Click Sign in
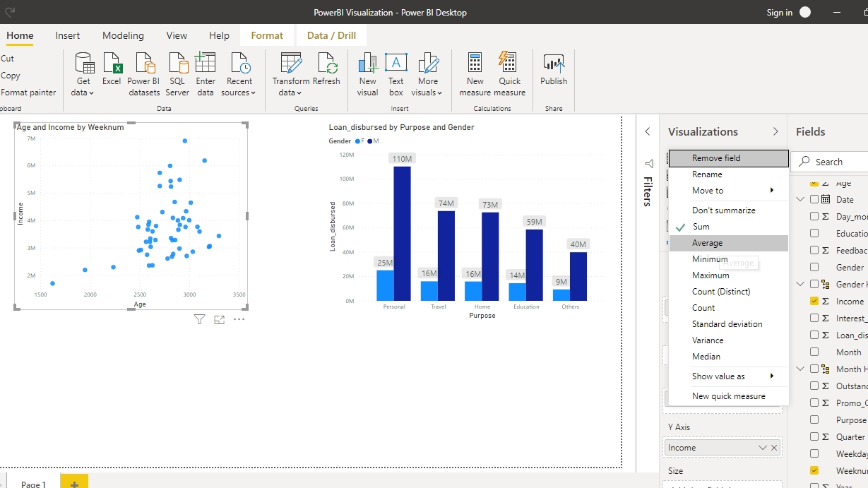The height and width of the screenshot is (488, 868). click(779, 12)
